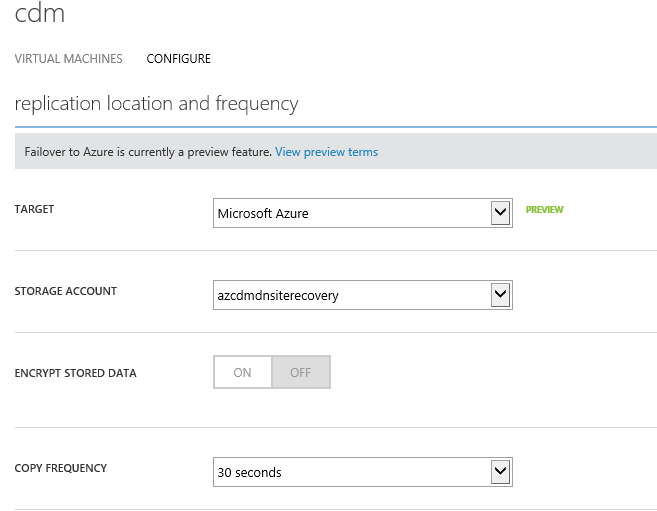The image size is (657, 511).
Task: Click the Storage Account dropdown arrow icon
Action: click(500, 295)
